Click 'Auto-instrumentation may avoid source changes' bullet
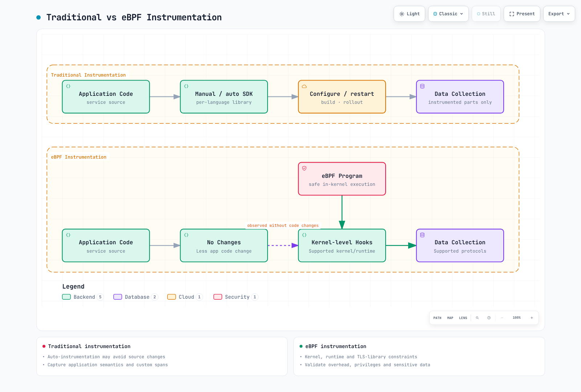581x392 pixels. coord(106,357)
